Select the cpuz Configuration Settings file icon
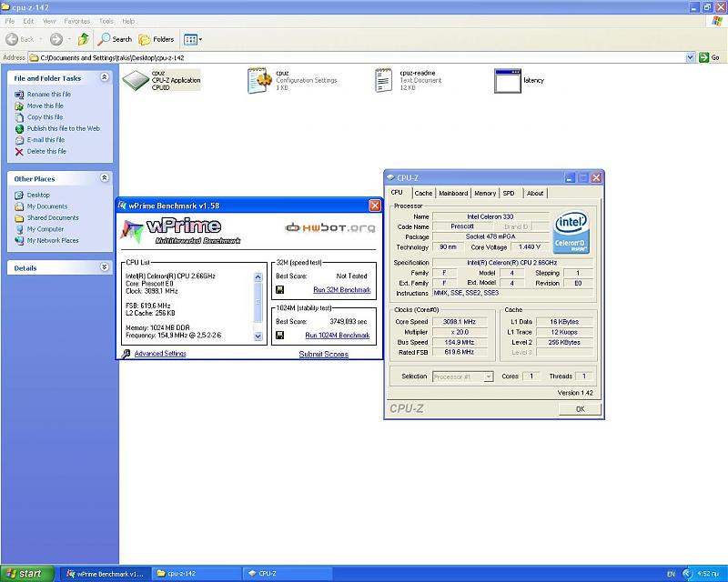This screenshot has height=582, width=728. (259, 80)
